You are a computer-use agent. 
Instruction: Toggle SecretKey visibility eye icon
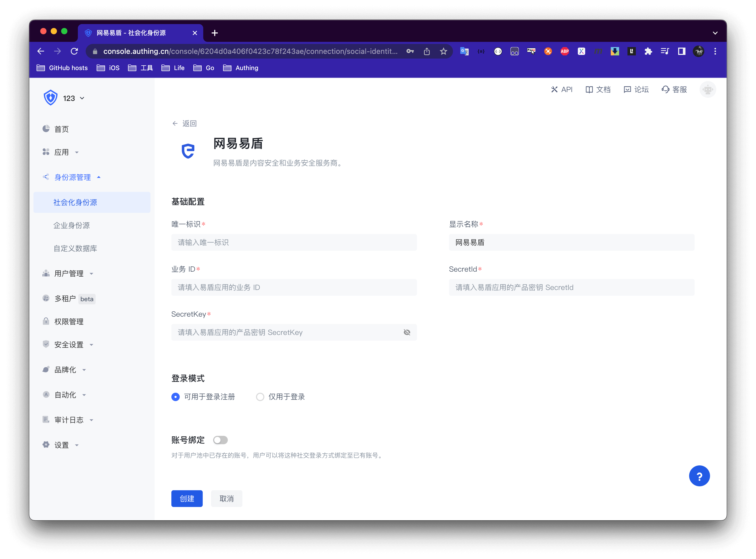pos(407,332)
